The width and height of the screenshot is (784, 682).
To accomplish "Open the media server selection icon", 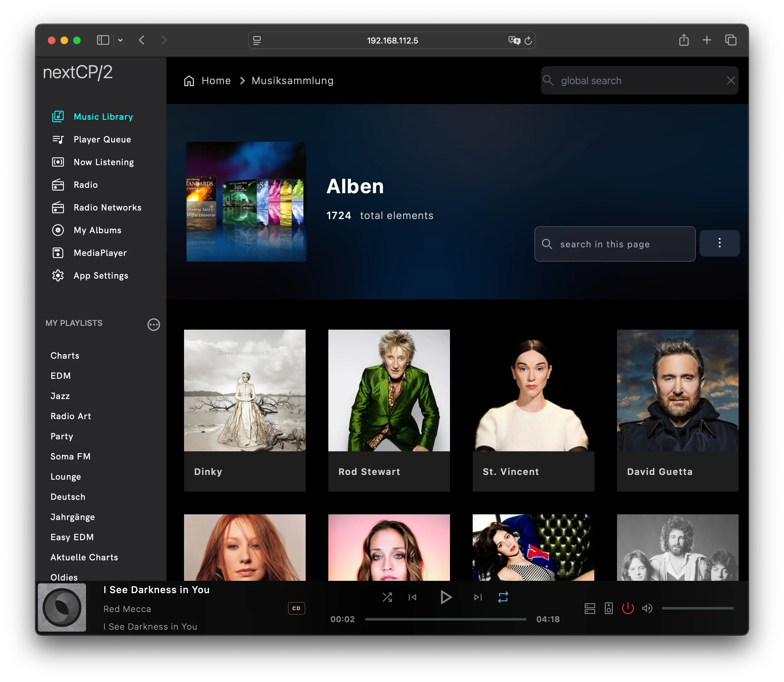I will click(x=590, y=608).
